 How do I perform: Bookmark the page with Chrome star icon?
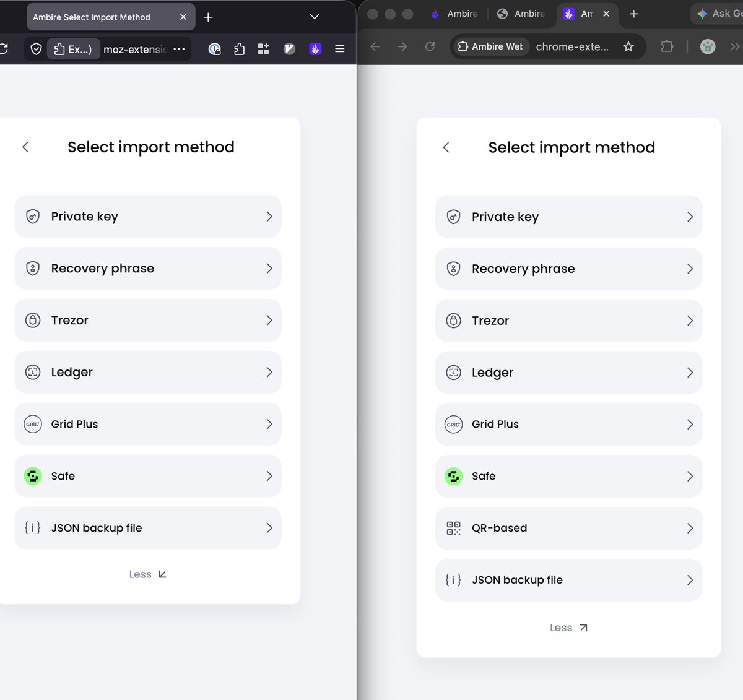628,46
